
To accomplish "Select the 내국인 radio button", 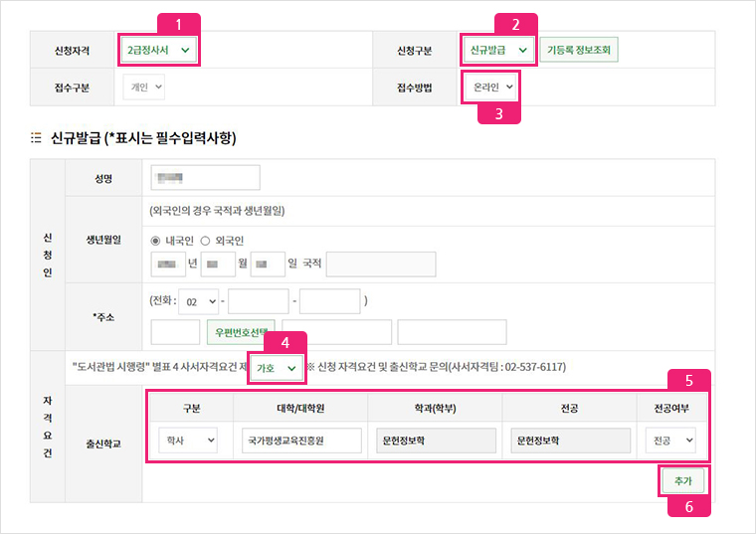I will (x=155, y=241).
